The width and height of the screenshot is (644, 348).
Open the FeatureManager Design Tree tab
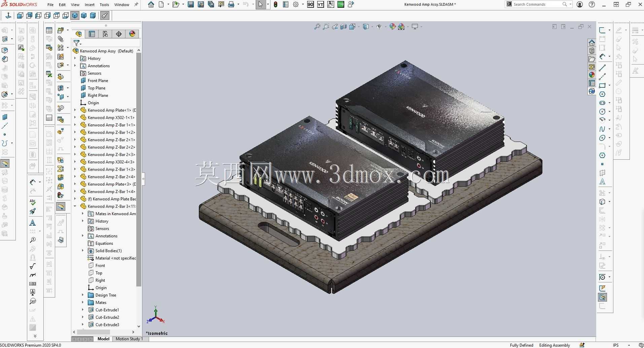[x=79, y=34]
